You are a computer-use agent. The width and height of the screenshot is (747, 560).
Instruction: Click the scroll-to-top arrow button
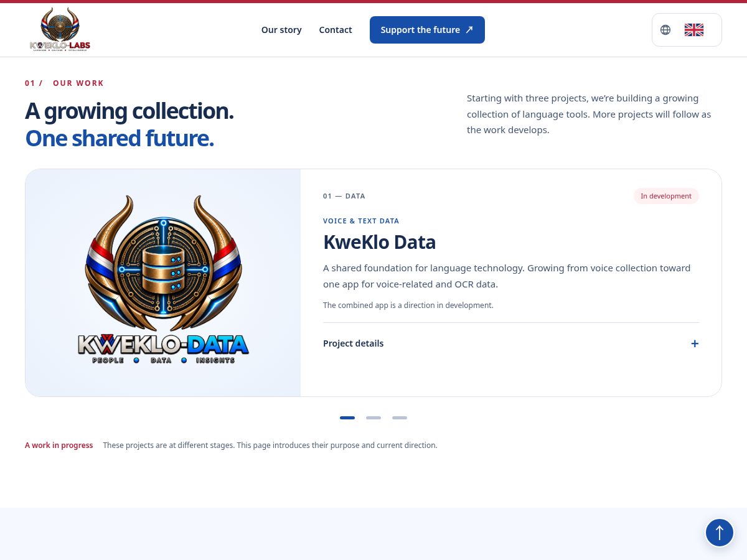[720, 533]
